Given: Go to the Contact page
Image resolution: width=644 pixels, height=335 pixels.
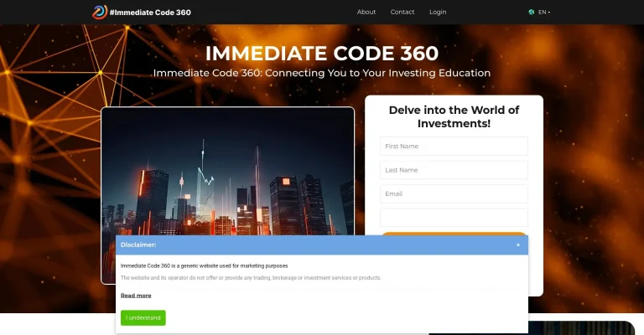Looking at the screenshot, I should [402, 12].
